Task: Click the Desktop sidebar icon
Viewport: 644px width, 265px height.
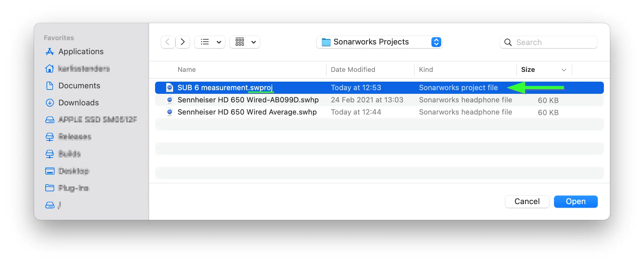Action: (50, 171)
